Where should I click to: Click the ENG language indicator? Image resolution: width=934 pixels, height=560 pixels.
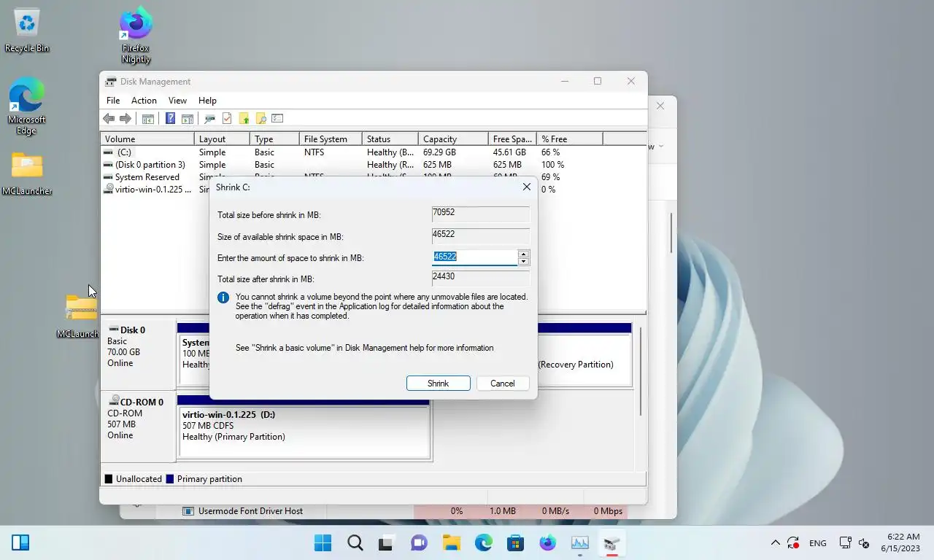tap(818, 543)
